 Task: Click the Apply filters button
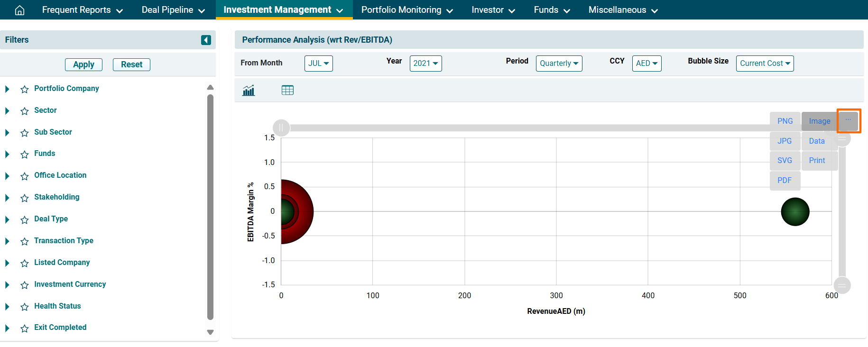coord(83,64)
